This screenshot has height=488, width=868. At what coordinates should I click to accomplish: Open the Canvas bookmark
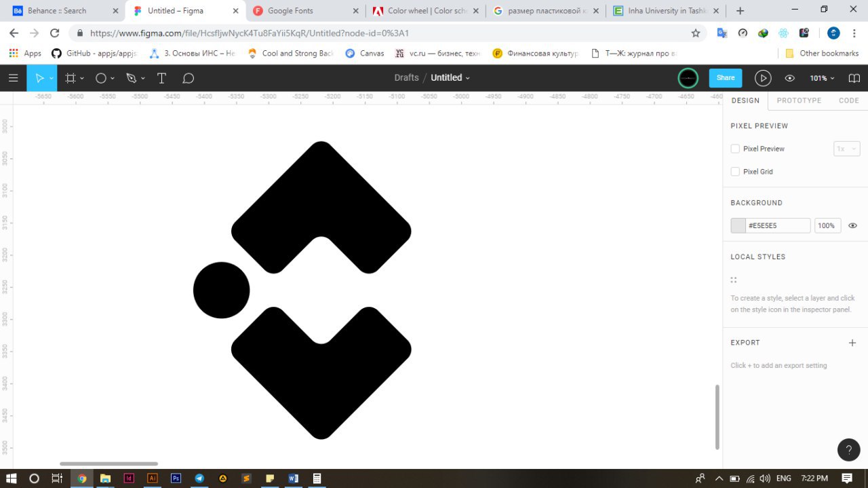click(x=365, y=53)
